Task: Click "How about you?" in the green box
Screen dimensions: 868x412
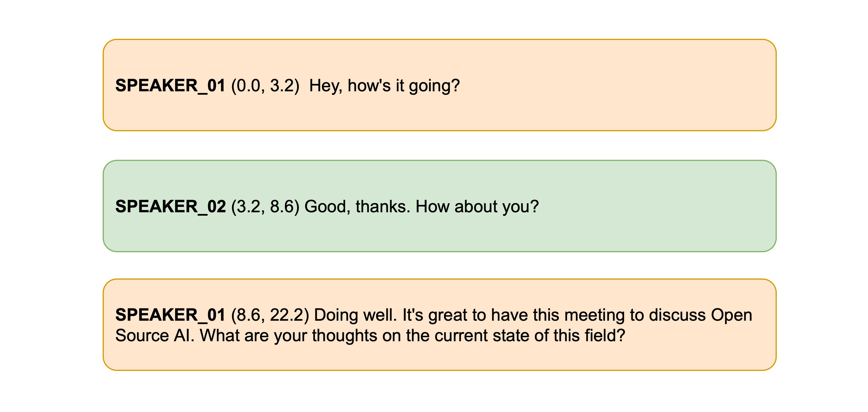Action: pos(477,206)
